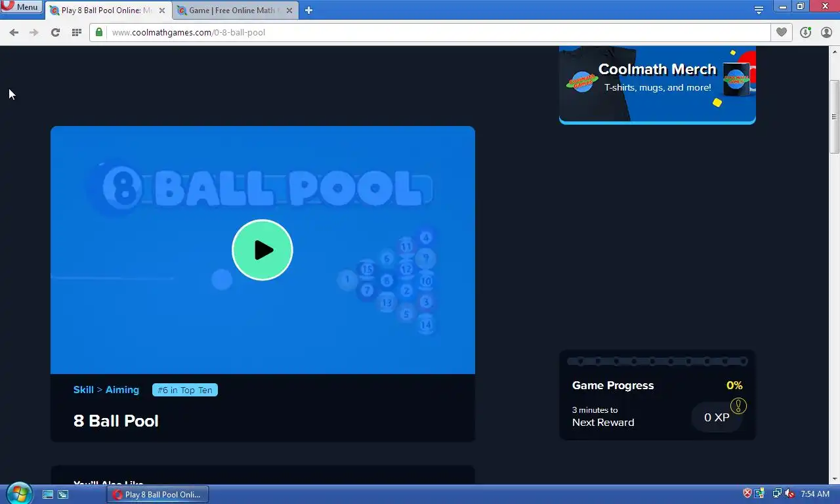Click the 8 Ball Pool heading text
The image size is (840, 504).
116,421
